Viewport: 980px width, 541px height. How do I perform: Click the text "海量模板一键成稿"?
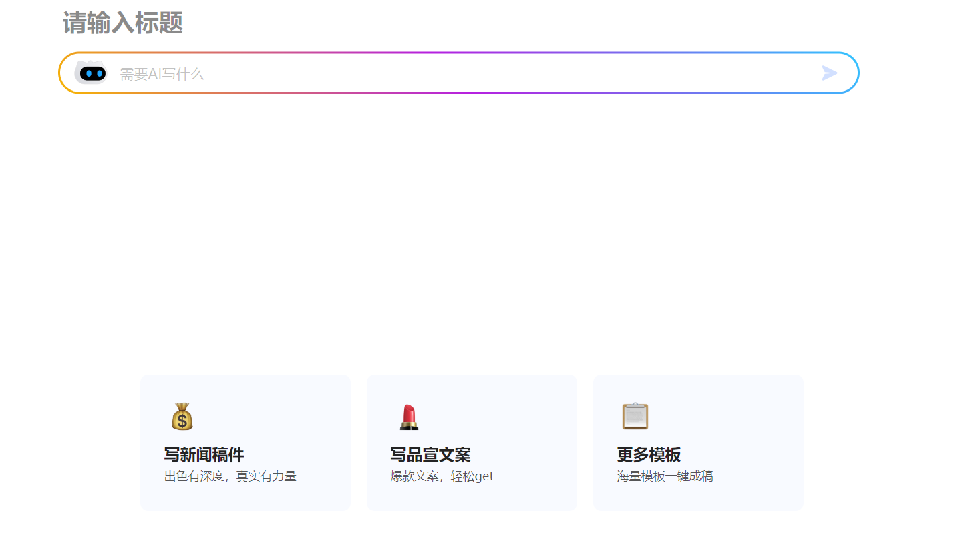point(665,476)
